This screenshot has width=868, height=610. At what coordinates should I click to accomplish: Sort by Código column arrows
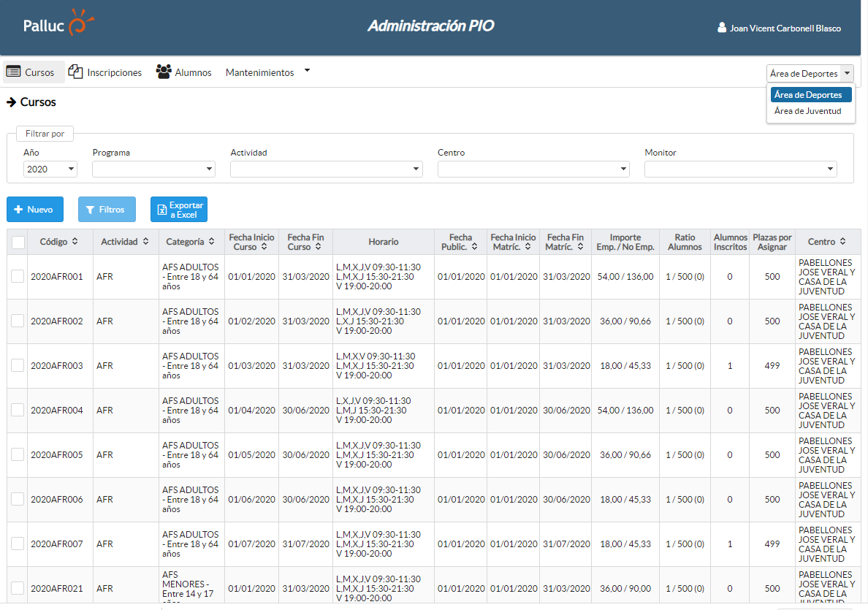75,242
